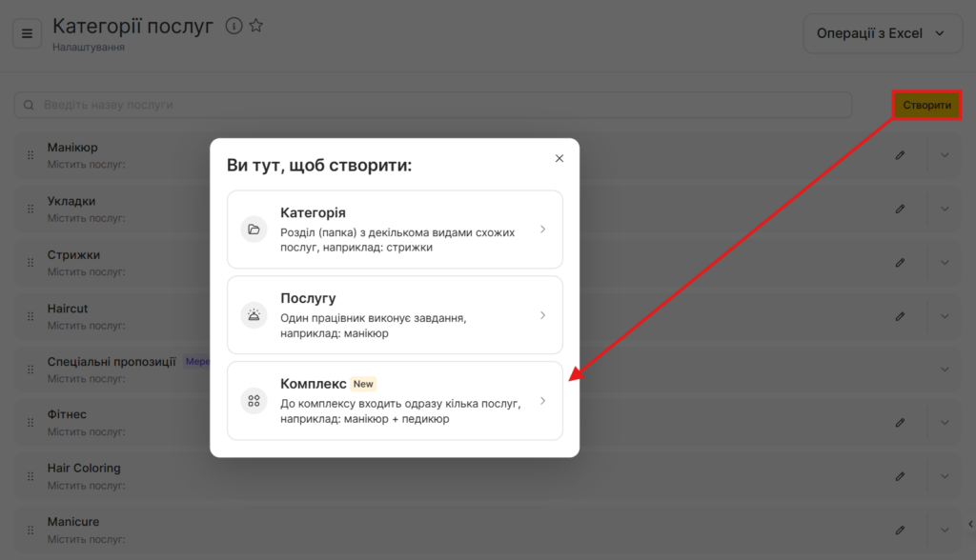Star the Категорії послуг page as favorite
The image size is (976, 560).
256,27
